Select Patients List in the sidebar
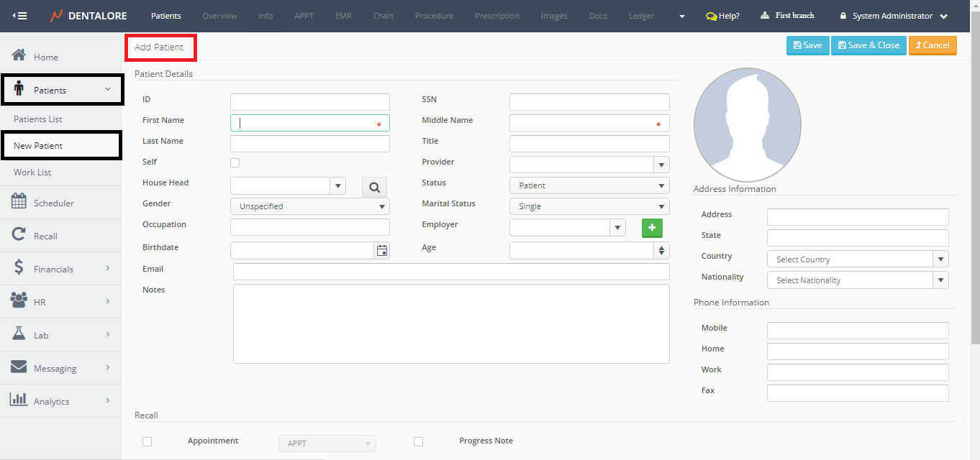The image size is (980, 460). point(38,119)
